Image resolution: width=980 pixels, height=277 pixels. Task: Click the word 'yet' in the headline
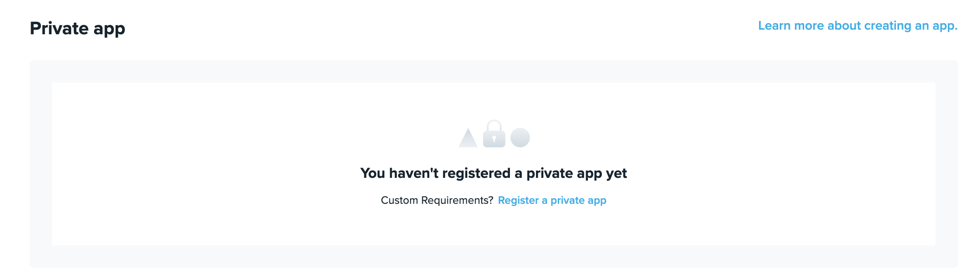[616, 173]
